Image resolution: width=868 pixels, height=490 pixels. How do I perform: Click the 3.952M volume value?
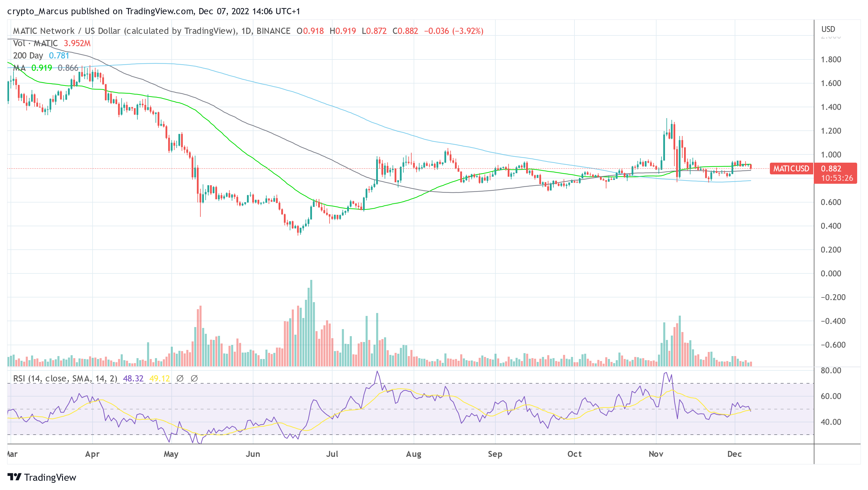click(x=77, y=43)
